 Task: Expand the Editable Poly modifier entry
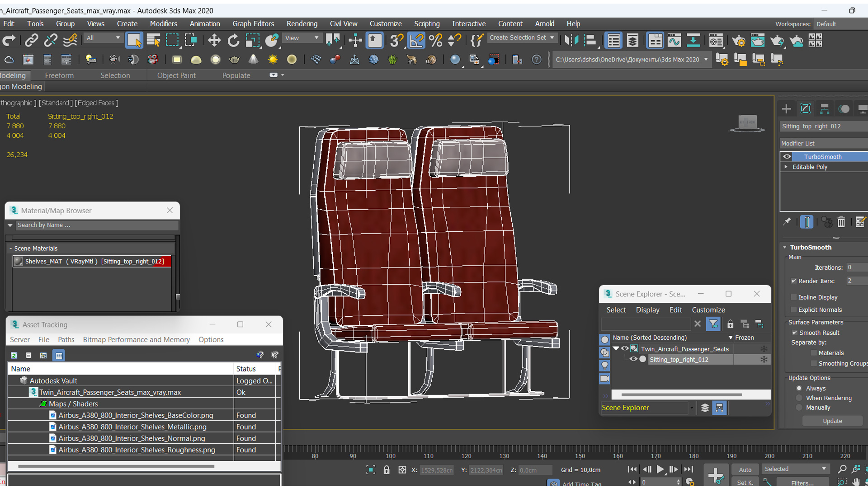click(786, 167)
